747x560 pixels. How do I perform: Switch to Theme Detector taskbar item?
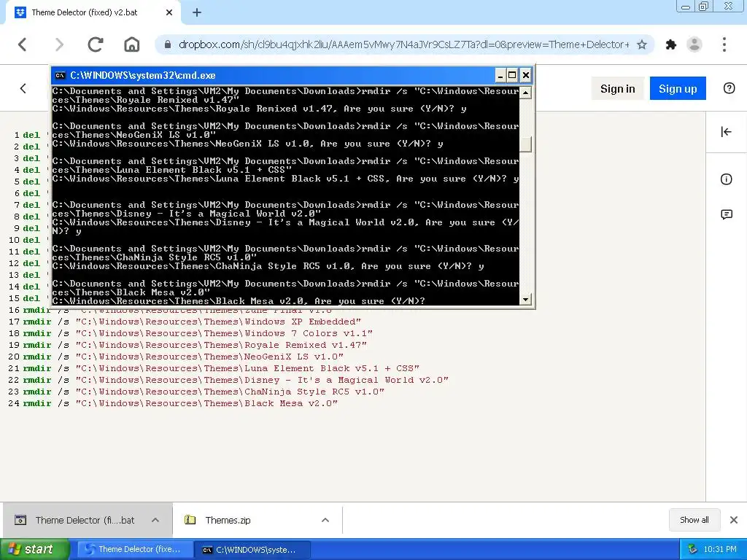pyautogui.click(x=134, y=550)
